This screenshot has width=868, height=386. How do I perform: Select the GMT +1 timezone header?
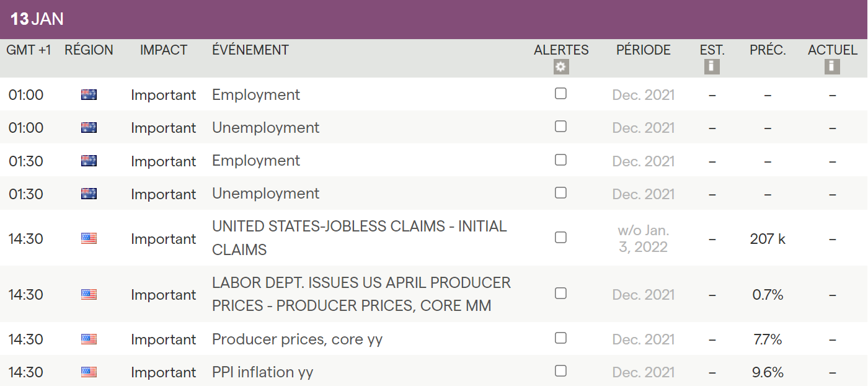click(29, 50)
